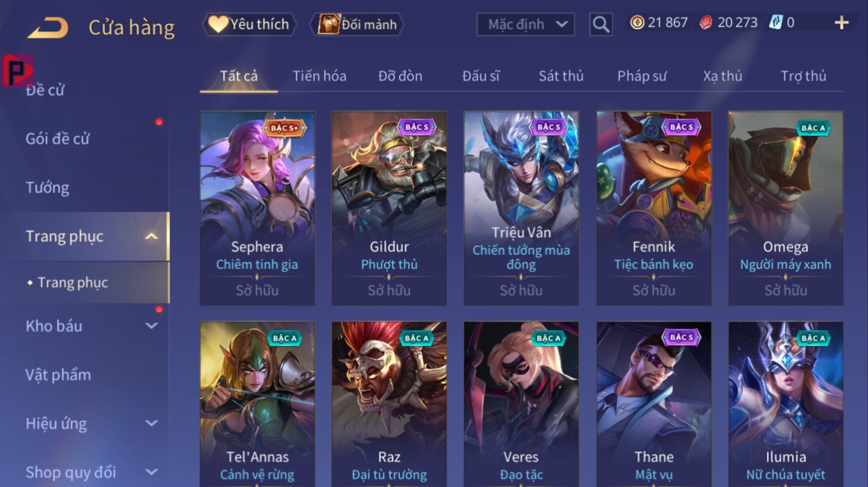868x487 pixels.
Task: Click the plus icon to add currency
Action: pyautogui.click(x=842, y=23)
